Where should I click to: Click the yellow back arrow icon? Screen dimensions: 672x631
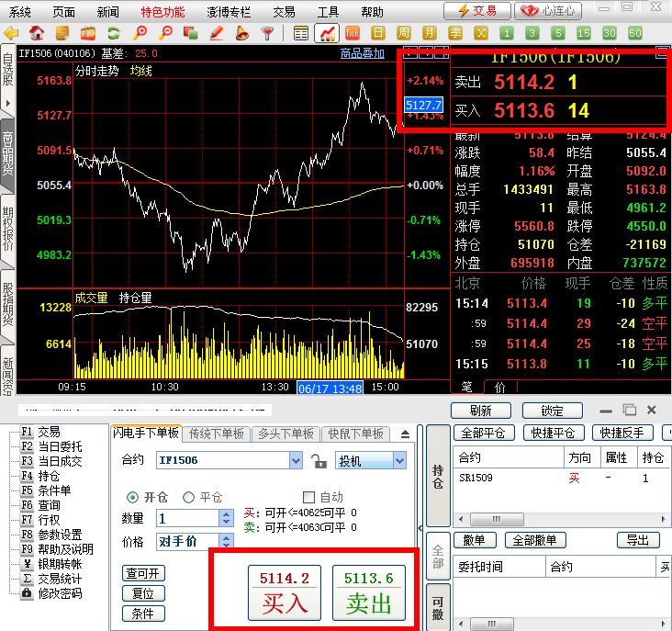(11, 33)
